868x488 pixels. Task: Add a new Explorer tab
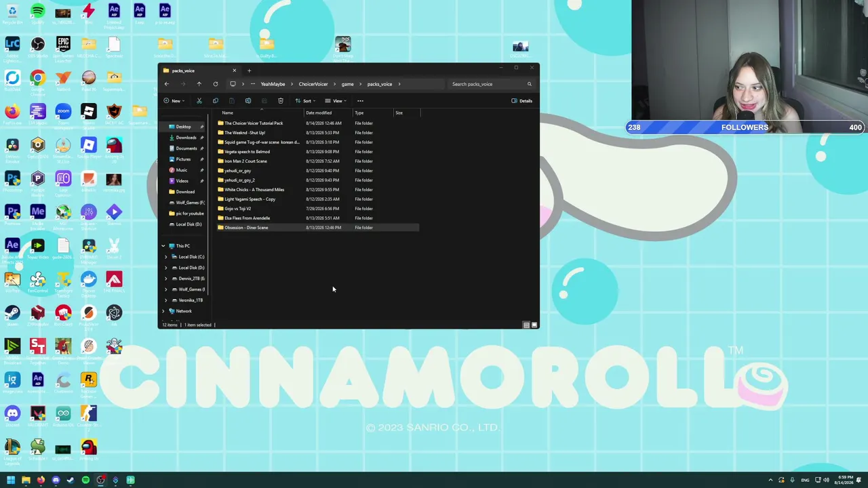(249, 70)
